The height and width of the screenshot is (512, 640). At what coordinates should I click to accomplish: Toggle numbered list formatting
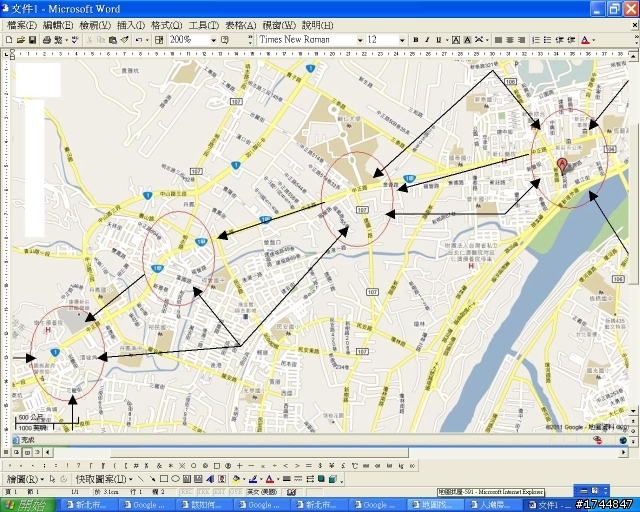point(536,40)
